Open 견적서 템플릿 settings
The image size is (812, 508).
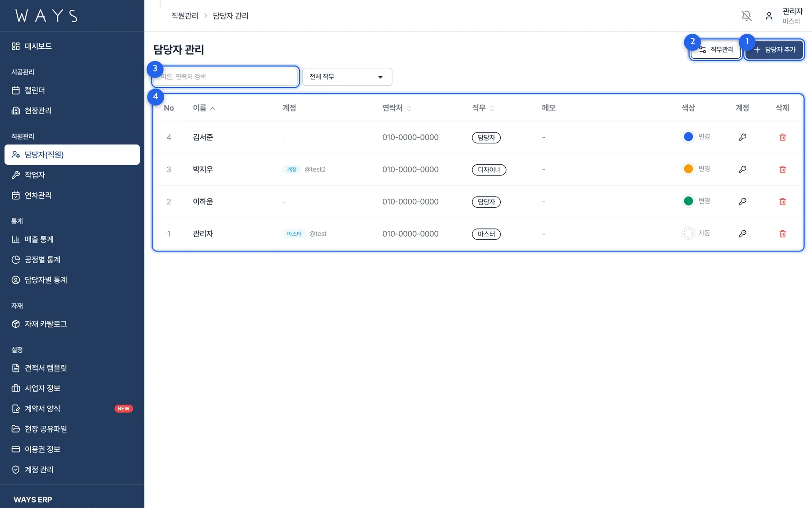point(72,368)
